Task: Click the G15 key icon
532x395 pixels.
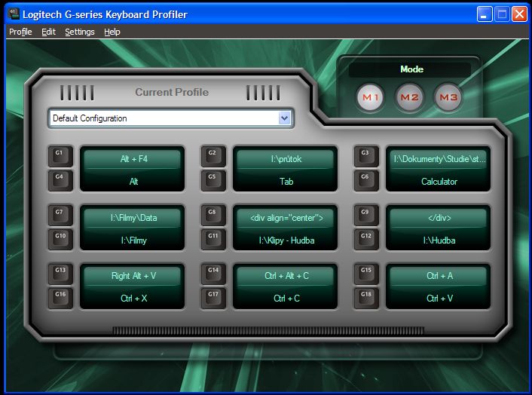Action: click(x=366, y=274)
